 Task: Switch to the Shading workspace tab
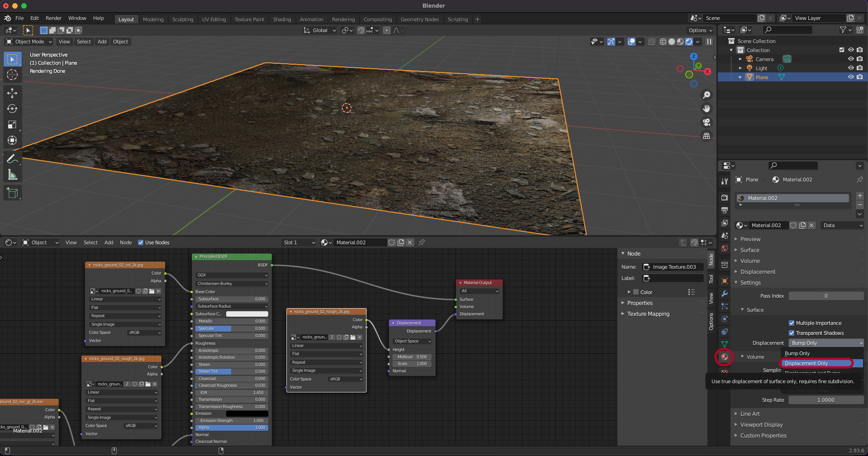(282, 19)
